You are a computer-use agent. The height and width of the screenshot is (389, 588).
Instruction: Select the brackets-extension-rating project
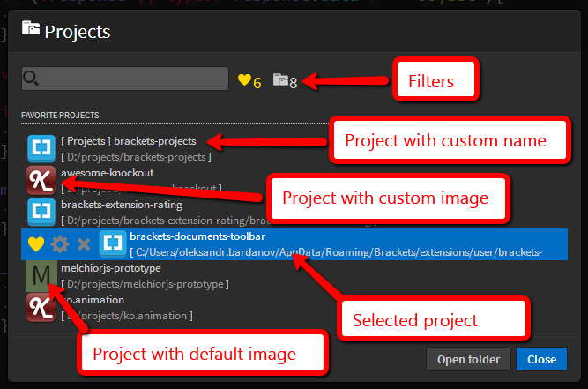click(122, 205)
